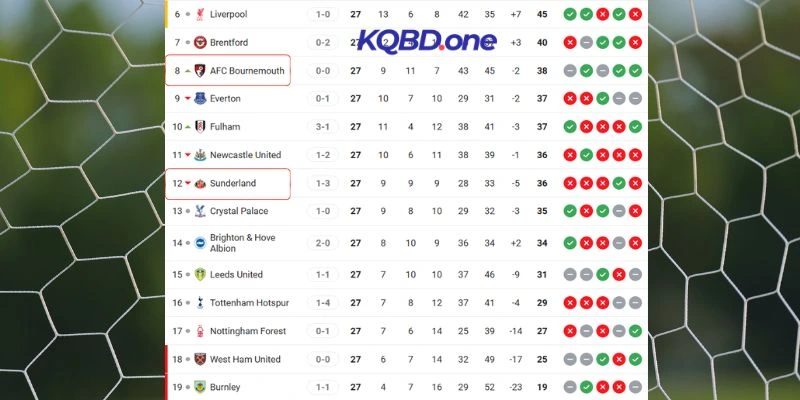Open the Tottenham Hotspur crest
This screenshot has width=800, height=400.
198,303
